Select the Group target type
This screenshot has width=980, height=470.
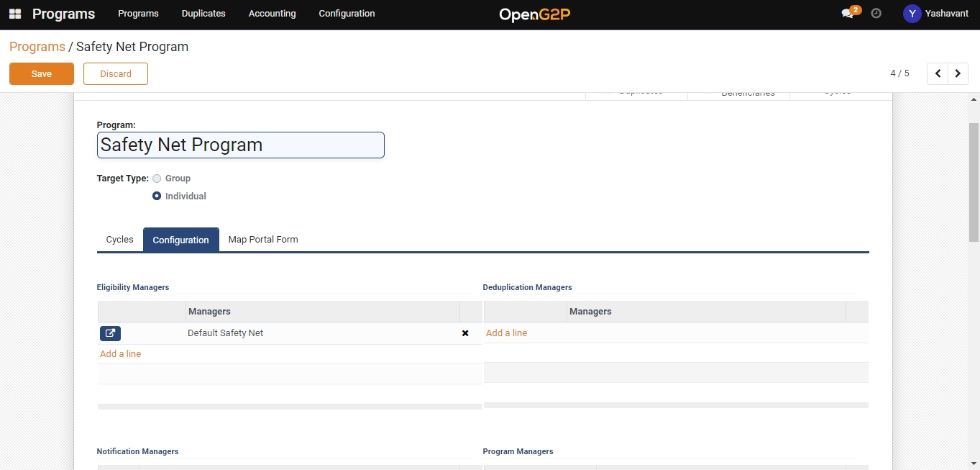coord(157,178)
